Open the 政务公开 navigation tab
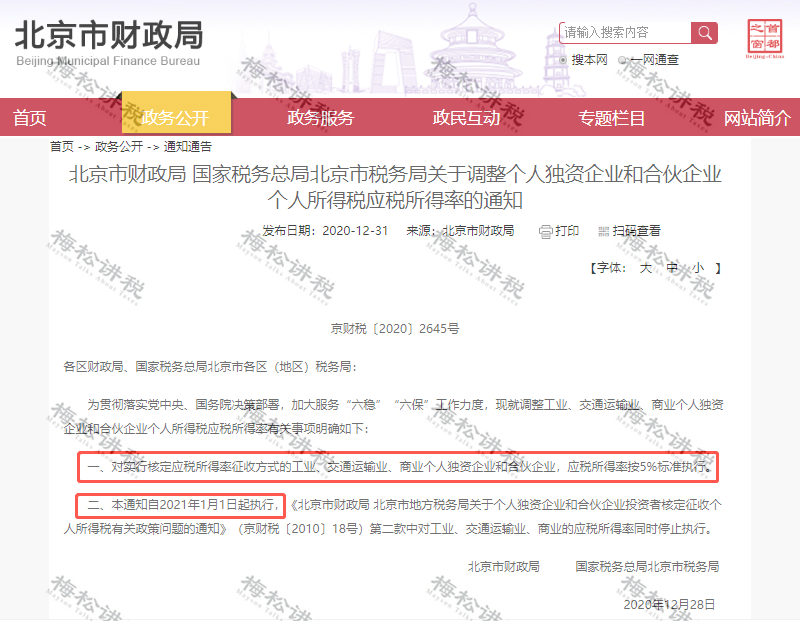Screen dimensions: 800x621 click(177, 117)
